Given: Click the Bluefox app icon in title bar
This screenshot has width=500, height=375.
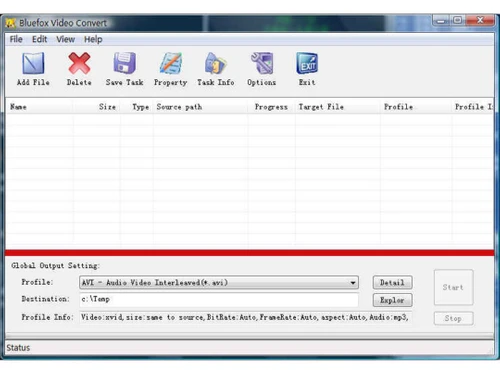Looking at the screenshot, I should click(x=11, y=23).
